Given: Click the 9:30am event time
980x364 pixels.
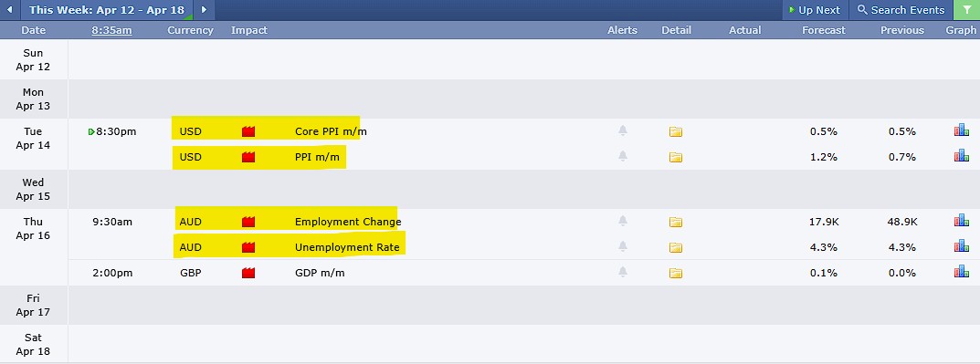Looking at the screenshot, I should click(112, 223).
